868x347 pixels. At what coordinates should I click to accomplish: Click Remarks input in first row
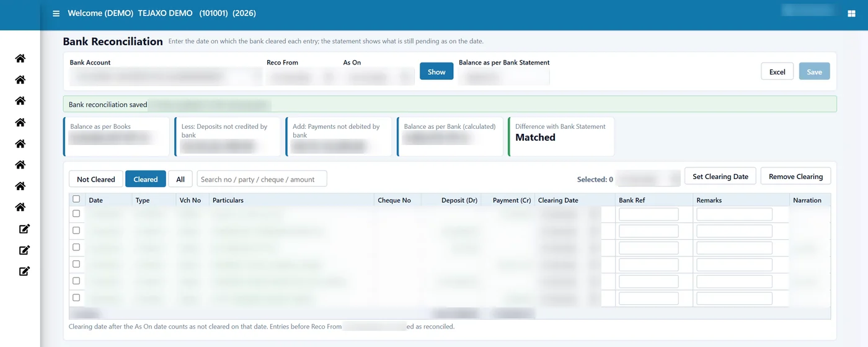734,214
